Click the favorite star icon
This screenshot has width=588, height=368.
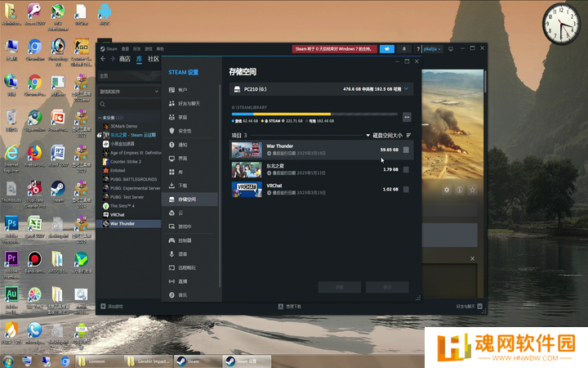tap(473, 190)
